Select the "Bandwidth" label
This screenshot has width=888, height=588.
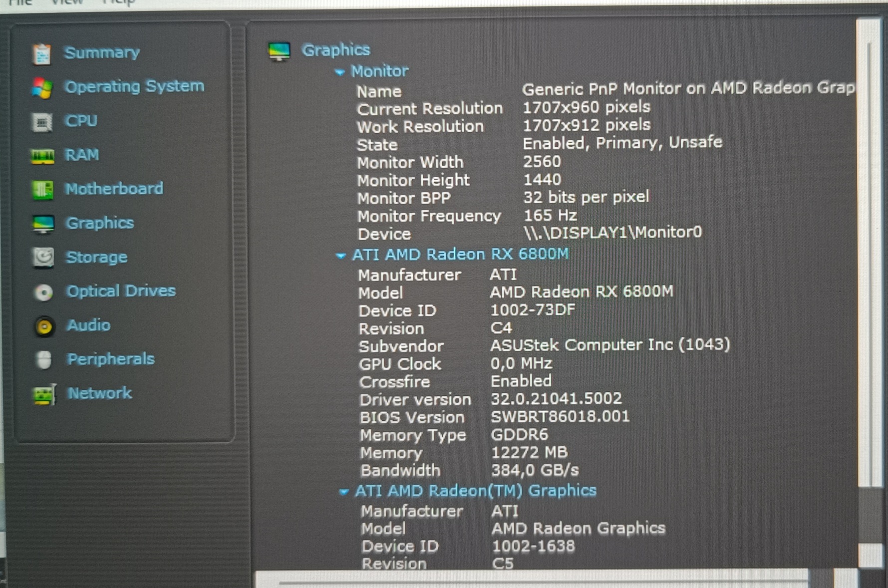click(400, 471)
